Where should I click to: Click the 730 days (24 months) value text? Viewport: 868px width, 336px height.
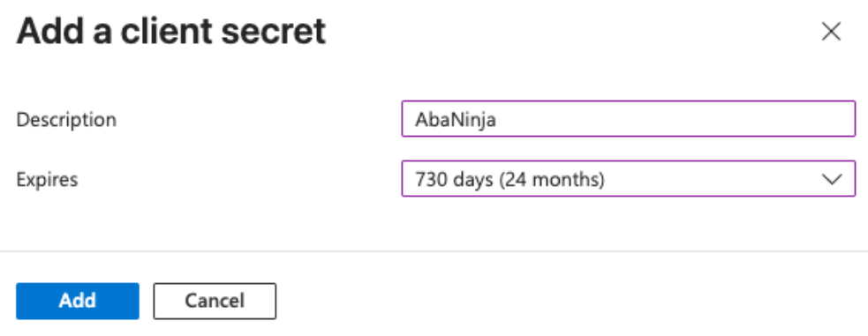point(509,180)
